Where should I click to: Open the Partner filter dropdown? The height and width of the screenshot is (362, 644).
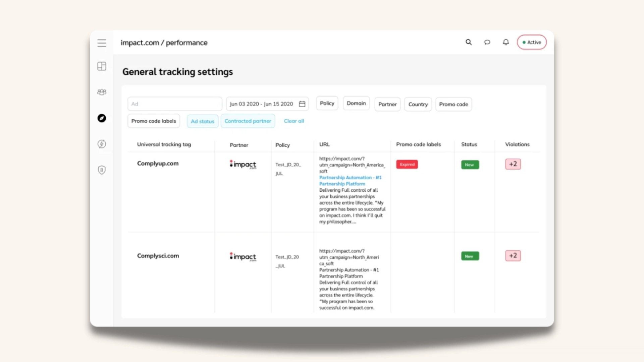click(x=387, y=104)
